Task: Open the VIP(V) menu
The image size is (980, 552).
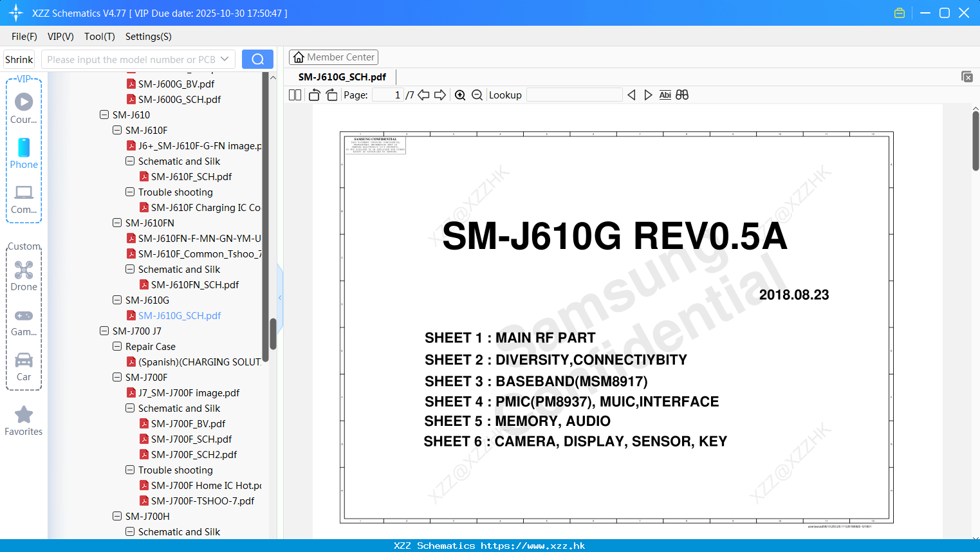Action: pos(60,37)
